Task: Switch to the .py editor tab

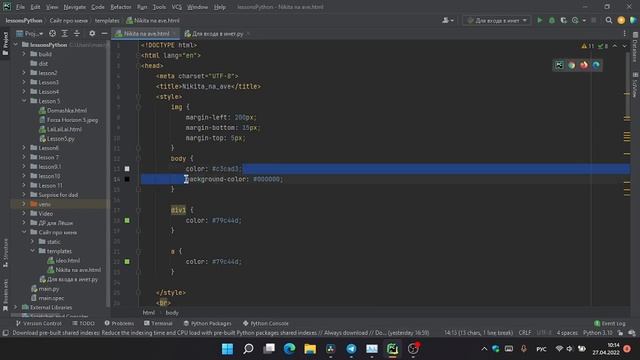Action: 217,33
